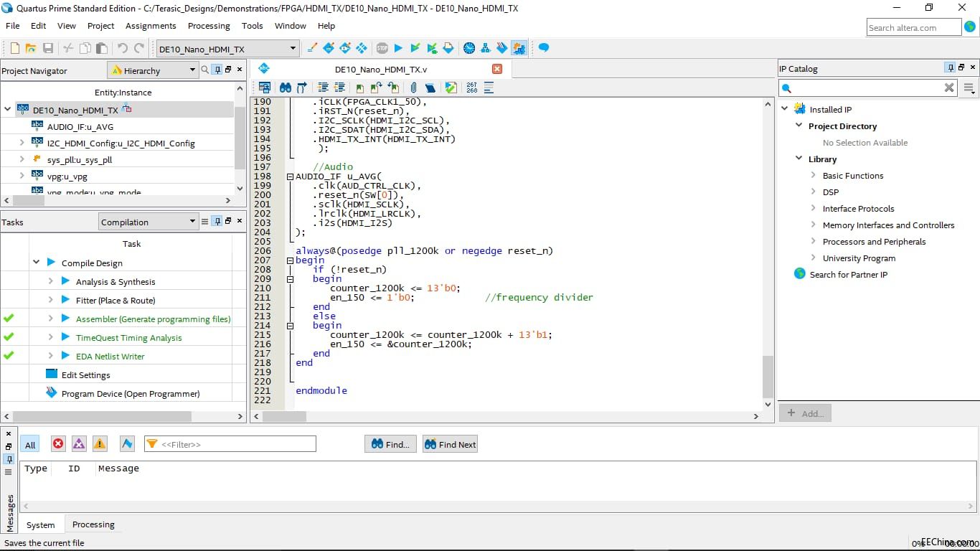980x551 pixels.
Task: Click the Stop Processing toolbar icon
Action: tap(382, 48)
